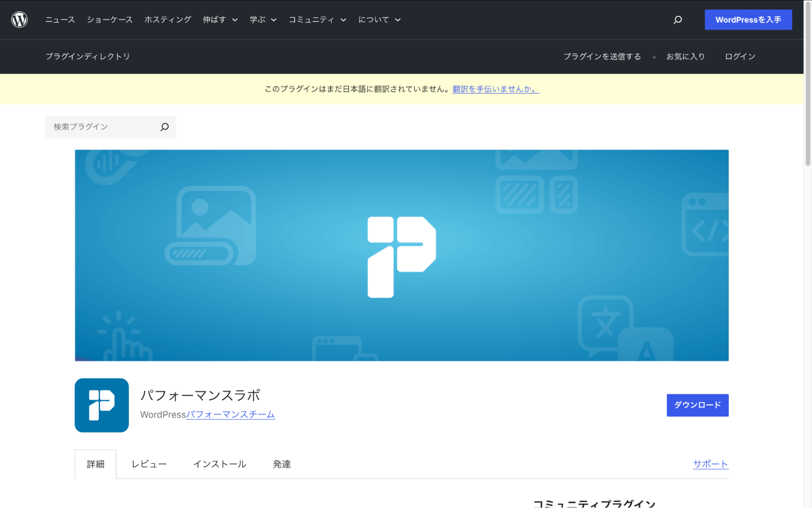Screen dimensions: 812x508
Task: Expand the コミュニティ dropdown menu
Action: tap(317, 20)
